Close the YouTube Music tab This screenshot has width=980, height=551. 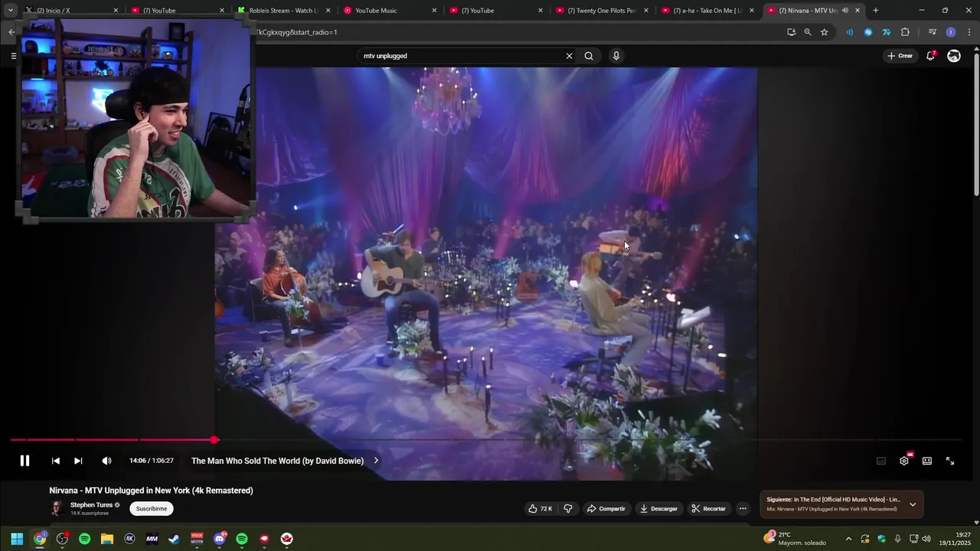434,11
